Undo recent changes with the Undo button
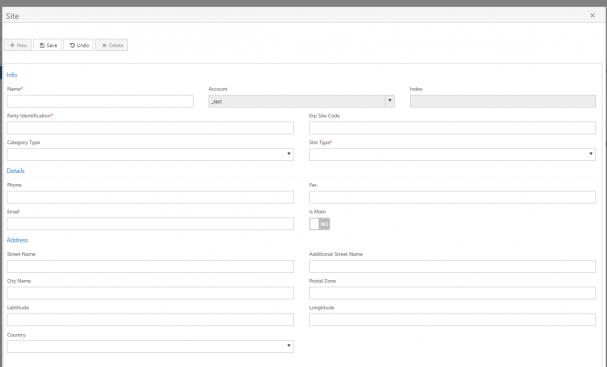The height and width of the screenshot is (367, 607). click(x=78, y=45)
